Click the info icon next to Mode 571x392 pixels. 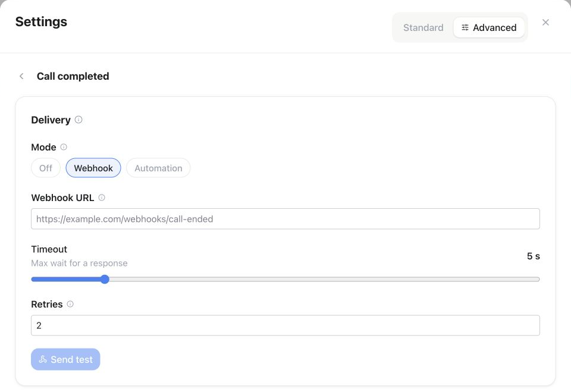[64, 147]
